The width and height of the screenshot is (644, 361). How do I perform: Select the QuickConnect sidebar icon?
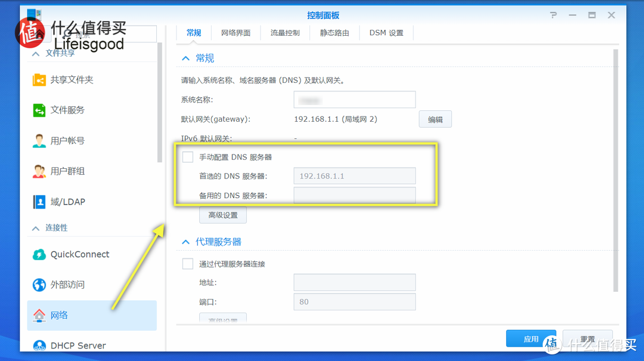(x=39, y=254)
